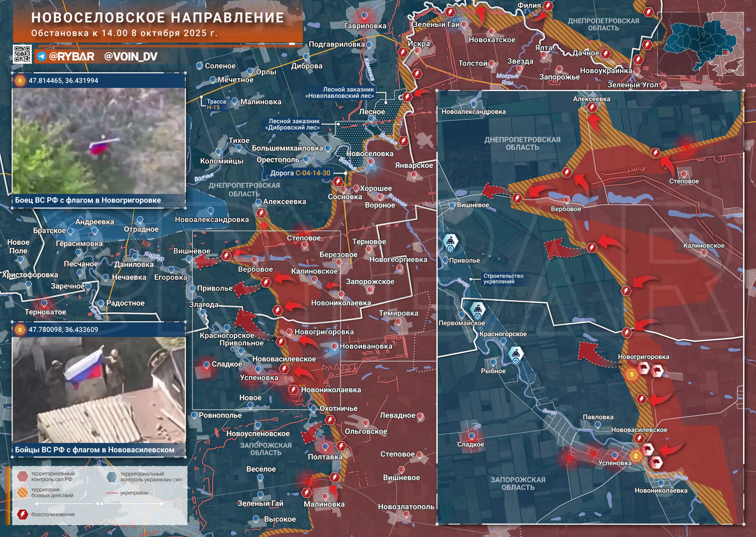
Task: Click the flag marker below Нововасилевское on inset
Action: coord(648,450)
